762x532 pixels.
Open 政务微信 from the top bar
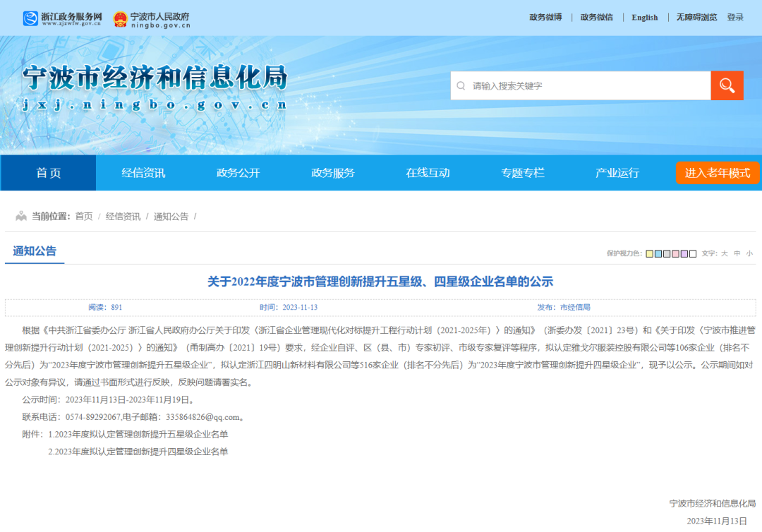coord(596,17)
